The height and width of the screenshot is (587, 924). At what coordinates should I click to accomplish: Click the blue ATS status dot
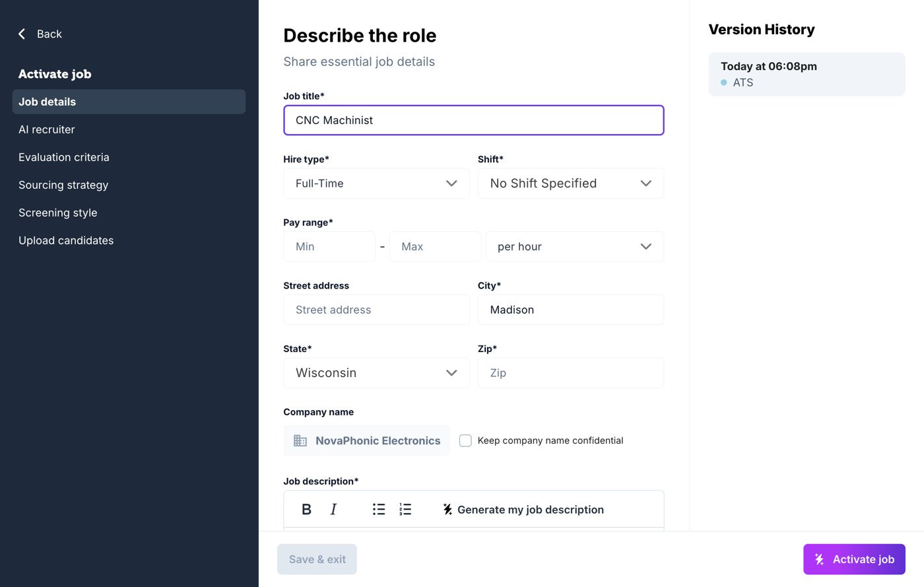(x=724, y=83)
